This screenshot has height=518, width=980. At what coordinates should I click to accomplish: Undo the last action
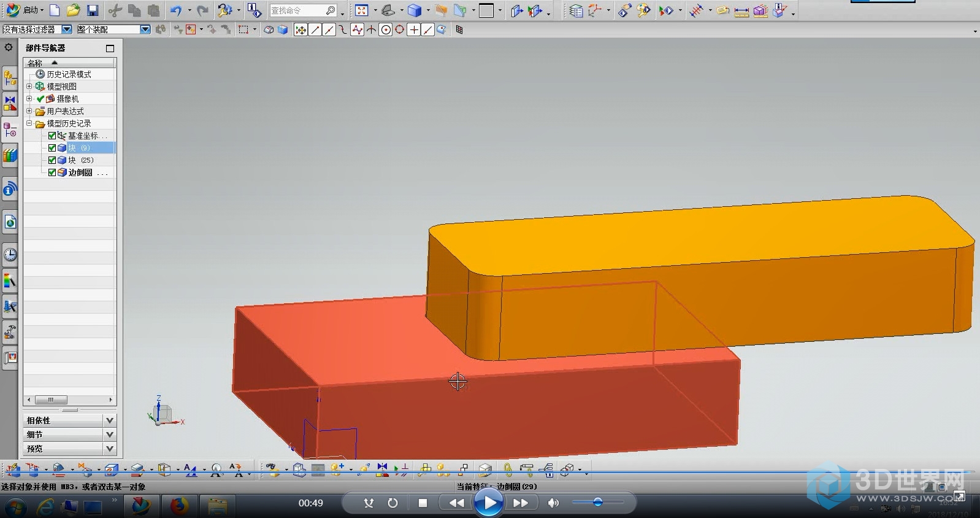coord(176,10)
